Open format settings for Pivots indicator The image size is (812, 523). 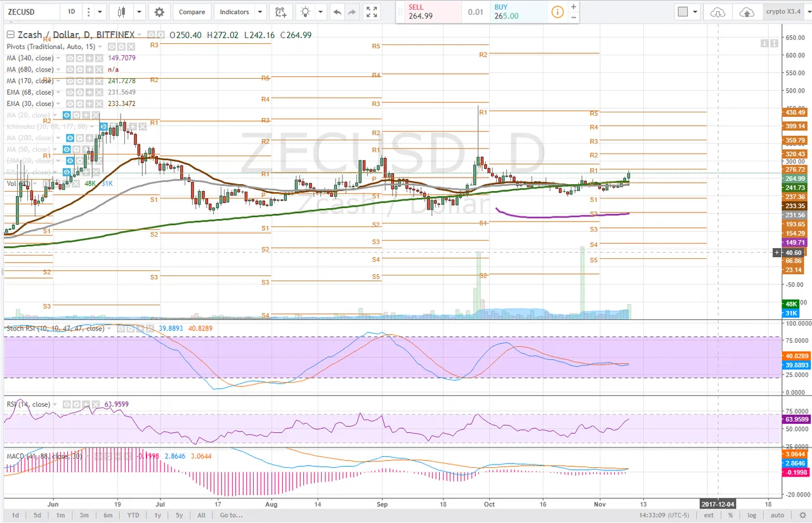[x=121, y=46]
